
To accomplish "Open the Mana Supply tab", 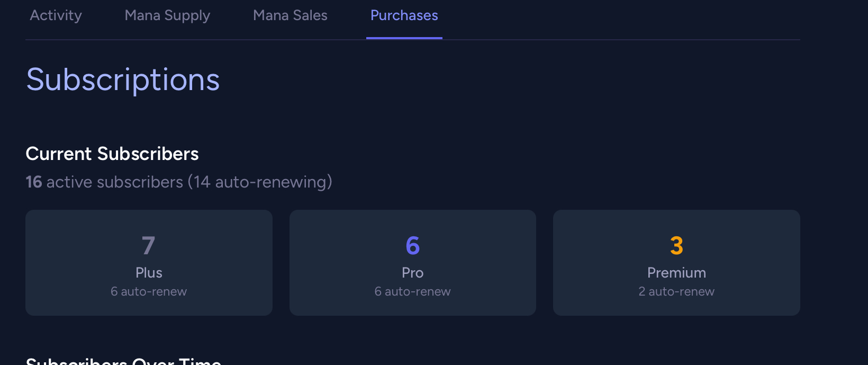I will [167, 16].
